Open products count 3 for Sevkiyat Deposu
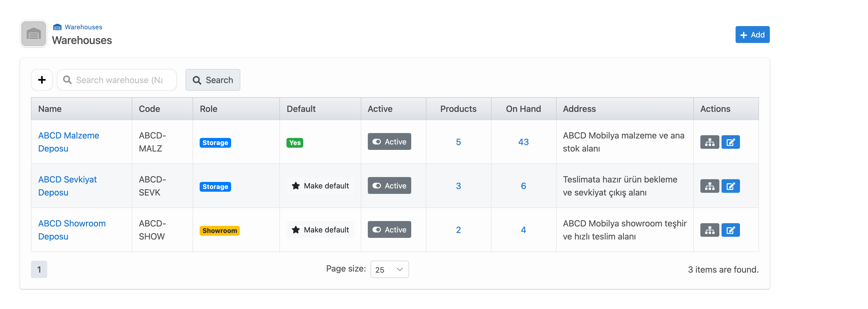Viewport: 868px width, 309px height. [x=458, y=186]
